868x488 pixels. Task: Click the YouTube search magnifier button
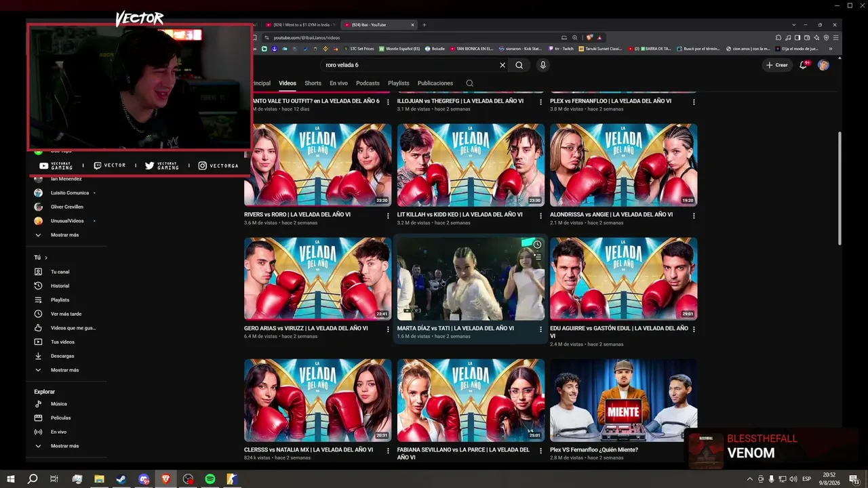[519, 65]
